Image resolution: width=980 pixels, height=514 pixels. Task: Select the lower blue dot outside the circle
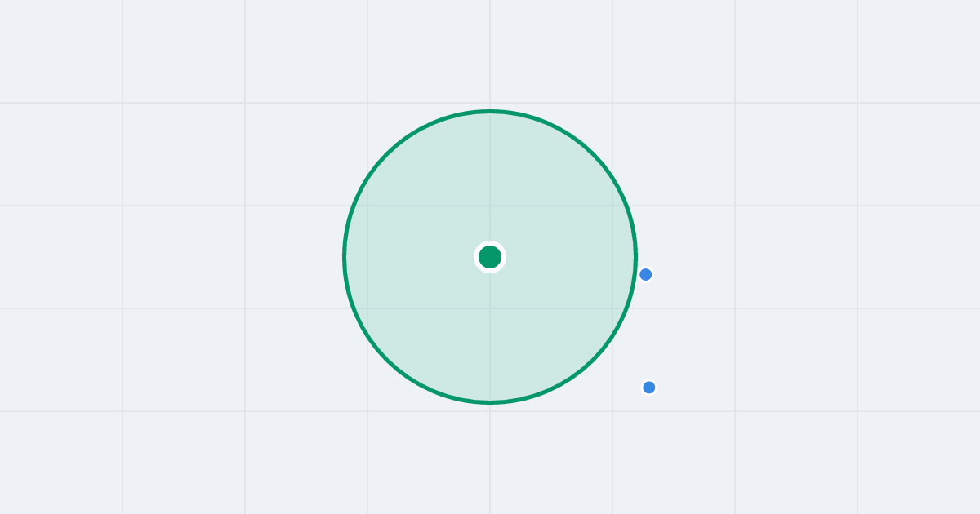(x=648, y=387)
